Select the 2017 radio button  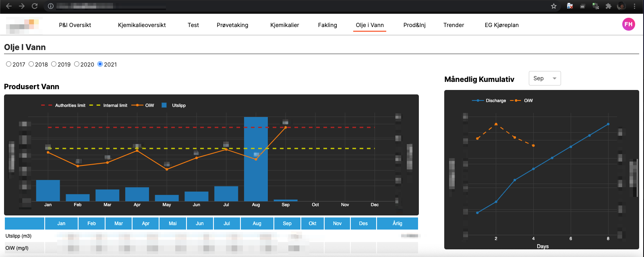9,64
